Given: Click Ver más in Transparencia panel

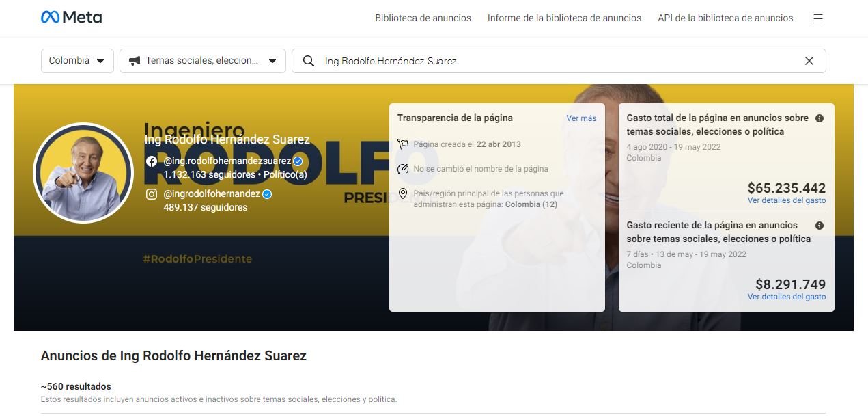Looking at the screenshot, I should (x=581, y=118).
